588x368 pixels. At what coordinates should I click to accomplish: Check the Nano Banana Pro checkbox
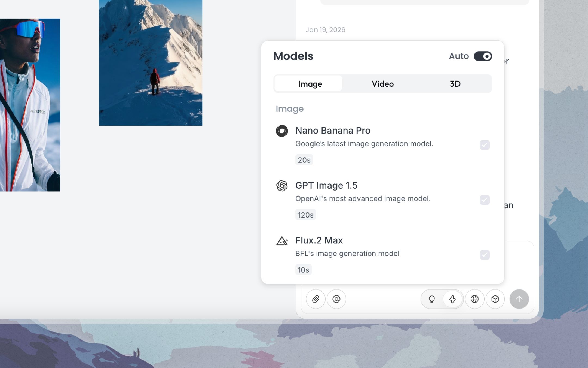485,145
